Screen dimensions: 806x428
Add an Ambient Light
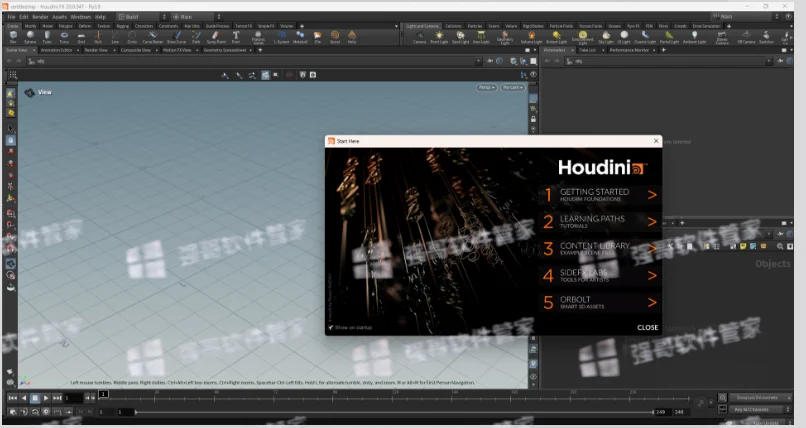click(x=694, y=37)
